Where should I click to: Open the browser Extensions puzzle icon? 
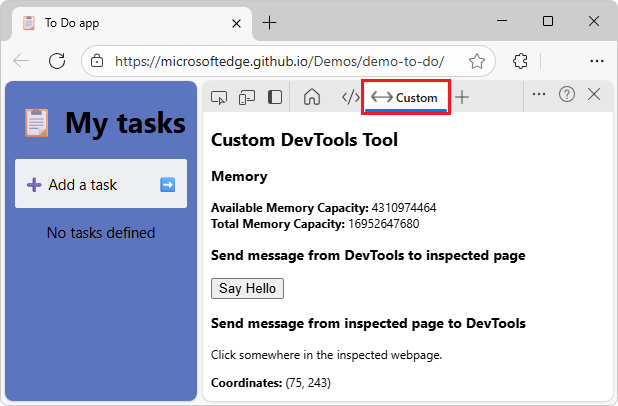(x=520, y=61)
